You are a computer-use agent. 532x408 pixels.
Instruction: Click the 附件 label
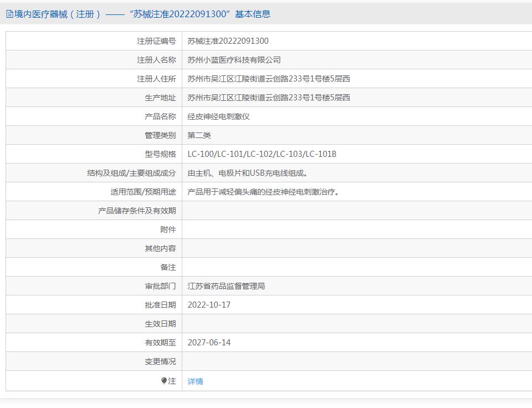tap(168, 229)
